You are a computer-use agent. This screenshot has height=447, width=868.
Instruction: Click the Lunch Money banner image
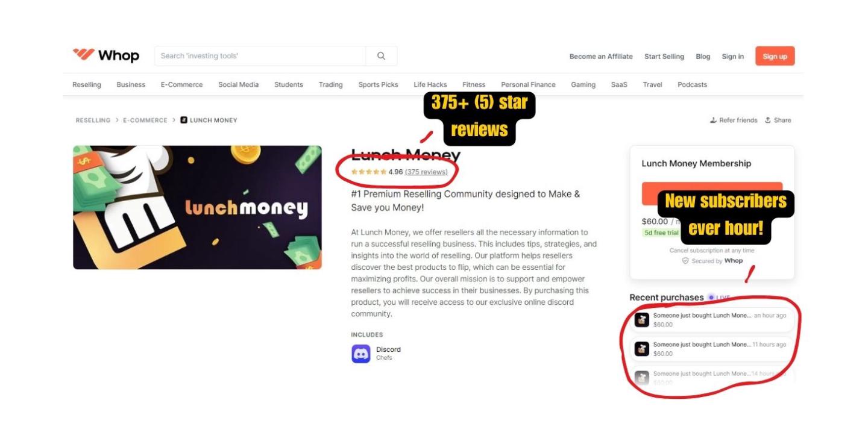197,207
